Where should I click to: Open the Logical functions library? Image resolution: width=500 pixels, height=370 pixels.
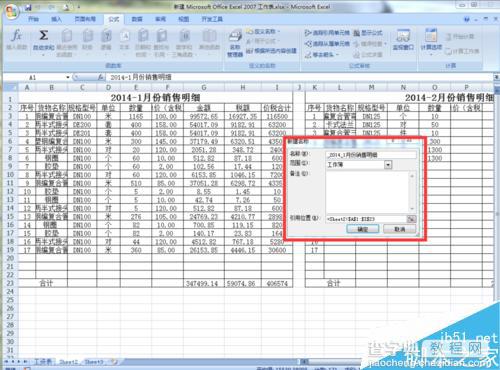pyautogui.click(x=106, y=40)
